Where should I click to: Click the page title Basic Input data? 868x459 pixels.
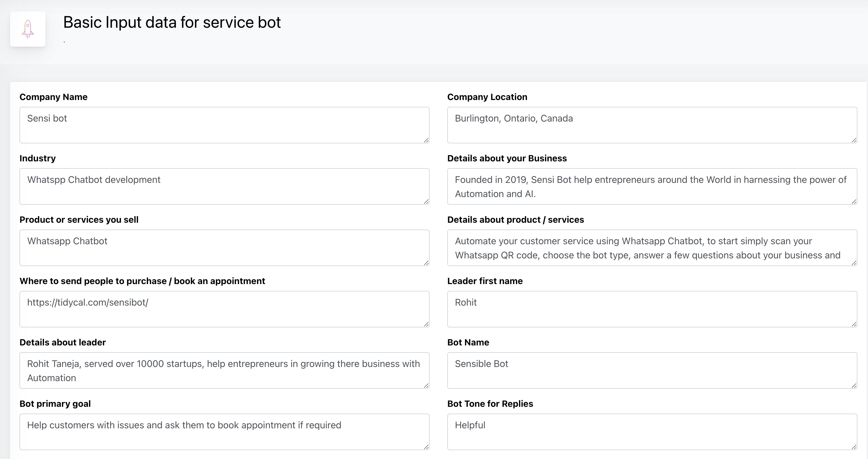click(172, 23)
